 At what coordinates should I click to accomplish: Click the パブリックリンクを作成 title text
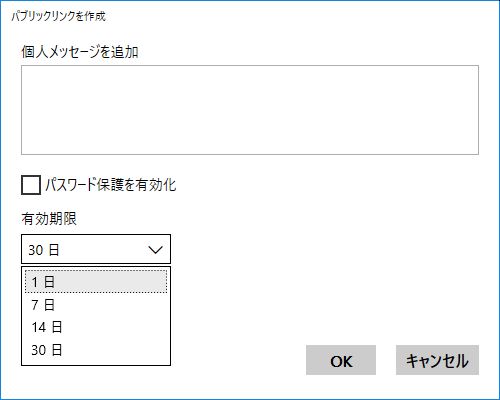(x=59, y=16)
